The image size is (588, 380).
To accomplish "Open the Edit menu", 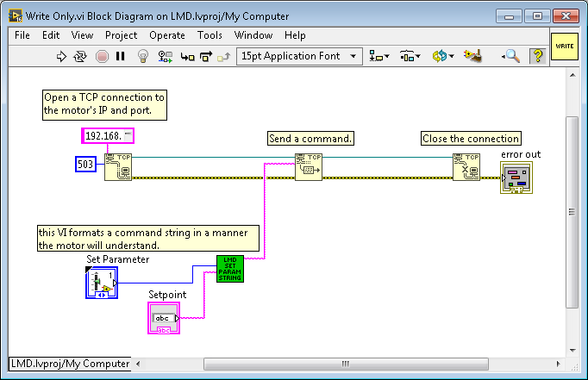I will click(51, 35).
